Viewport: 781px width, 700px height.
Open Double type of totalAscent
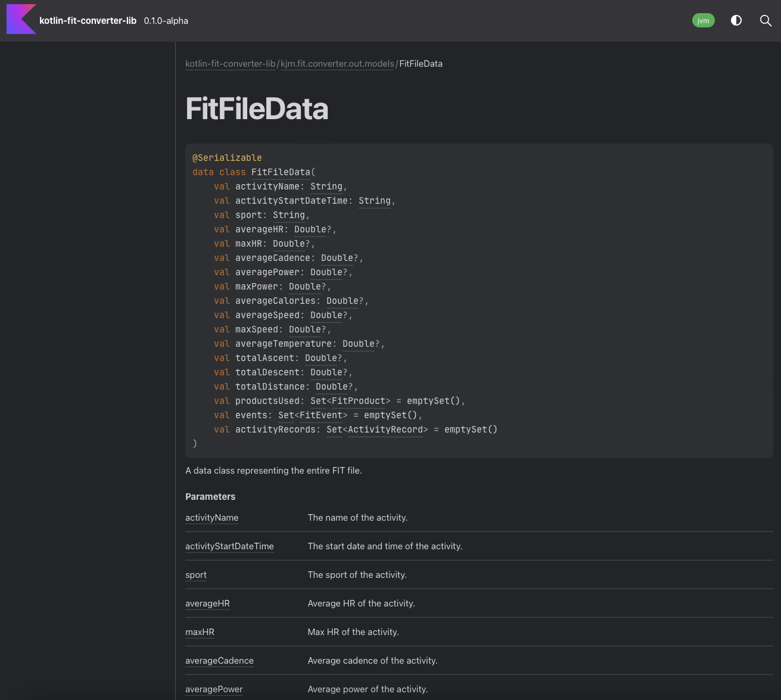coord(321,358)
